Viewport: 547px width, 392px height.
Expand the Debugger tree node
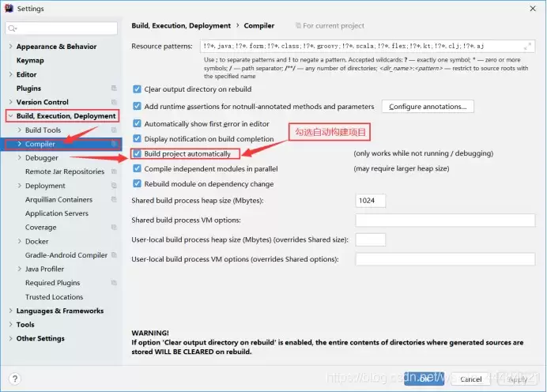[x=20, y=157]
